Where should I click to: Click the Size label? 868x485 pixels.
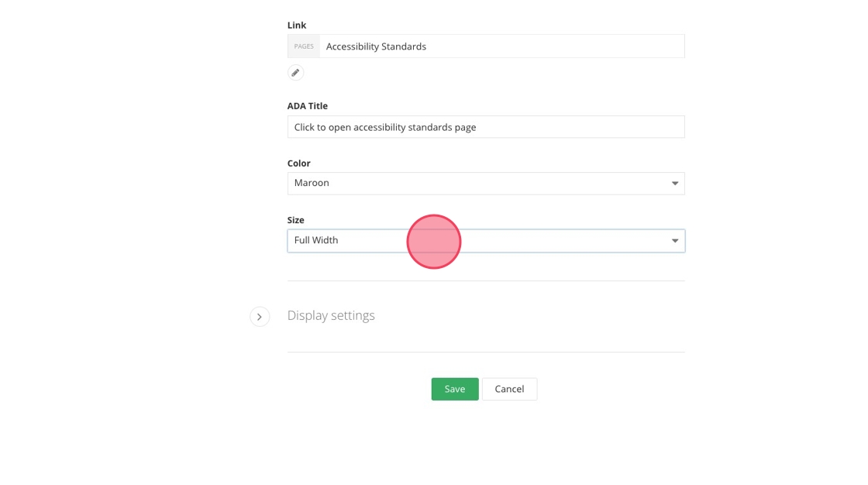tap(296, 221)
